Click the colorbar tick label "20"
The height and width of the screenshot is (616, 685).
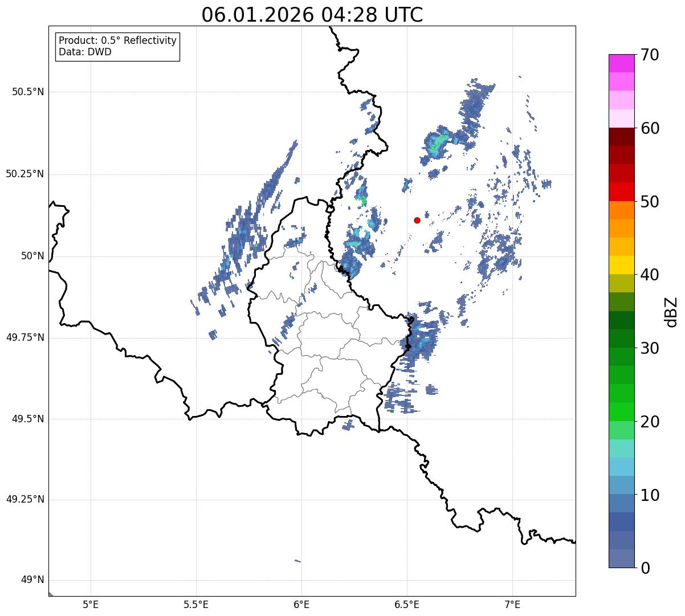tap(650, 422)
